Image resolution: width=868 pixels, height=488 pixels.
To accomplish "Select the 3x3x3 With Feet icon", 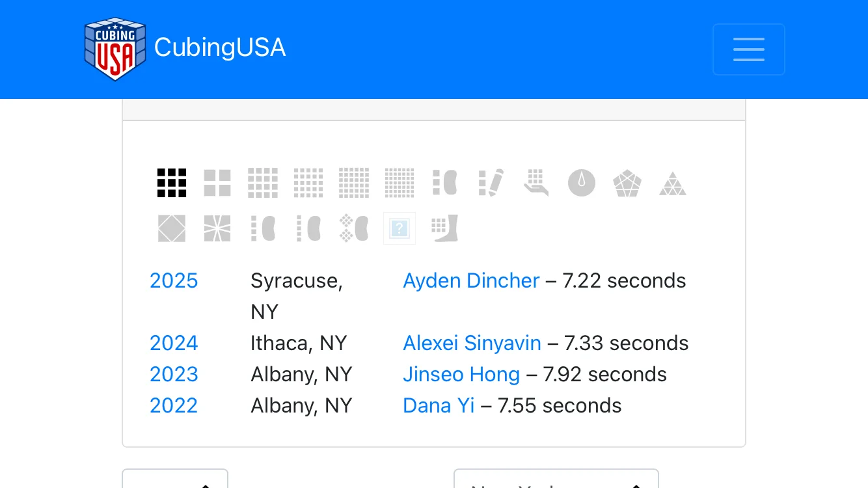I will [445, 228].
